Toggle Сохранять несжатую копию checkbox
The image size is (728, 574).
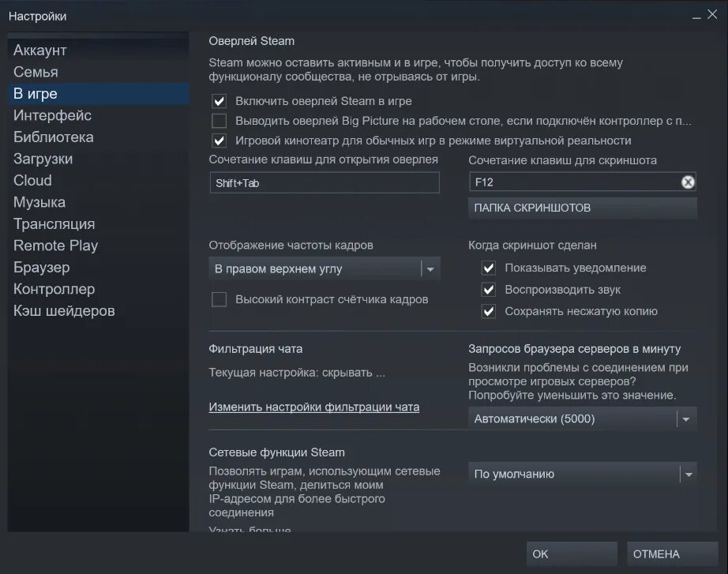(x=489, y=311)
